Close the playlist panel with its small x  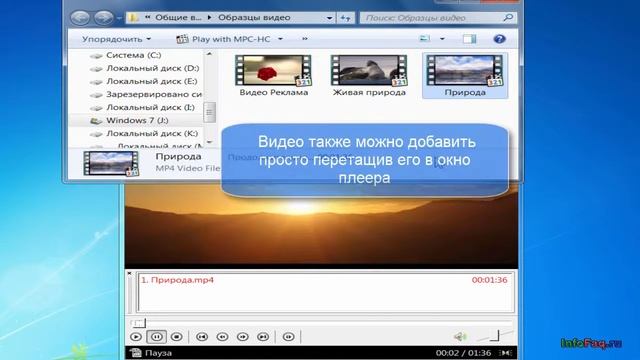tap(129, 273)
